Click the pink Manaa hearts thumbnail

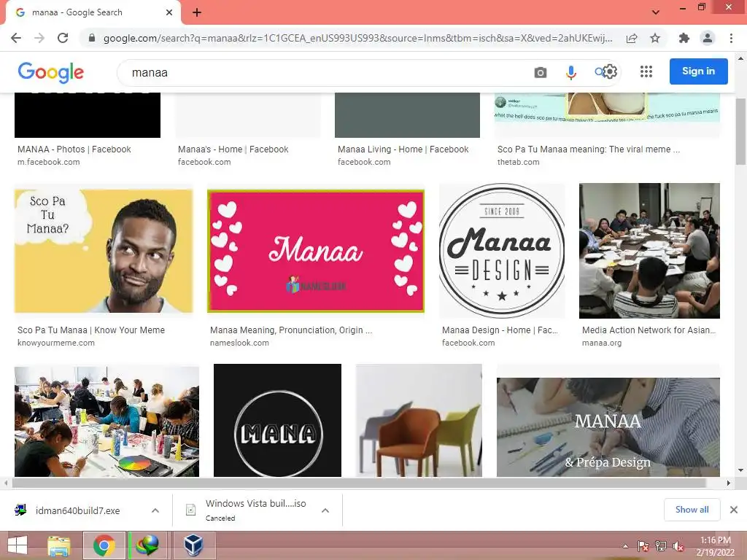315,251
